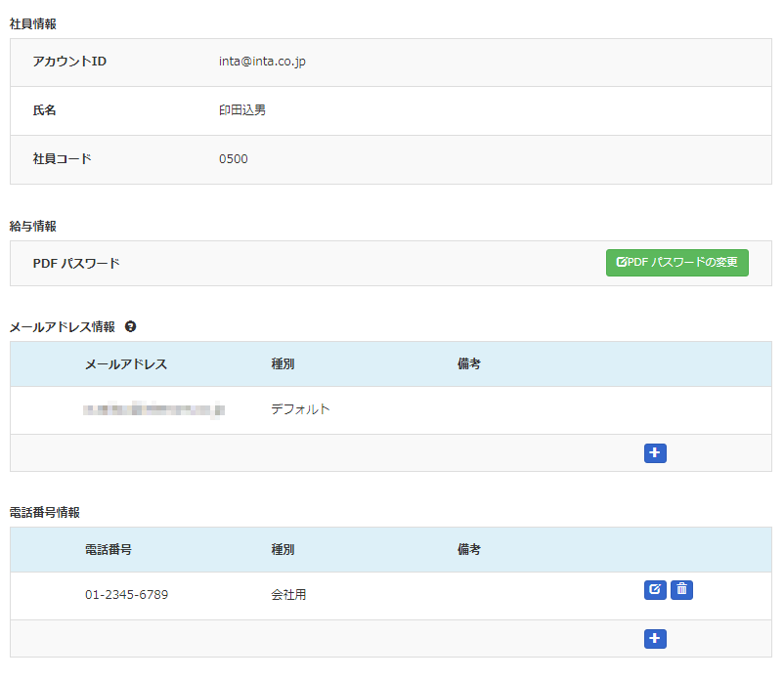This screenshot has width=784, height=680.
Task: Click the employee code value 0500
Action: [234, 159]
